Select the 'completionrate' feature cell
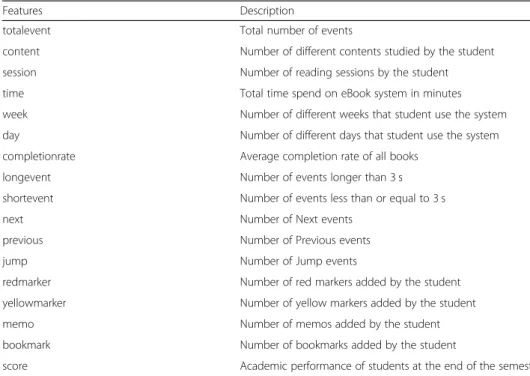Image resolution: width=530 pixels, height=376 pixels. [39, 157]
